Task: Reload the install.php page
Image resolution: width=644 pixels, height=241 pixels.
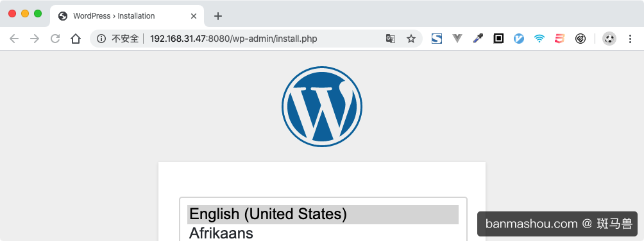Action: (55, 39)
